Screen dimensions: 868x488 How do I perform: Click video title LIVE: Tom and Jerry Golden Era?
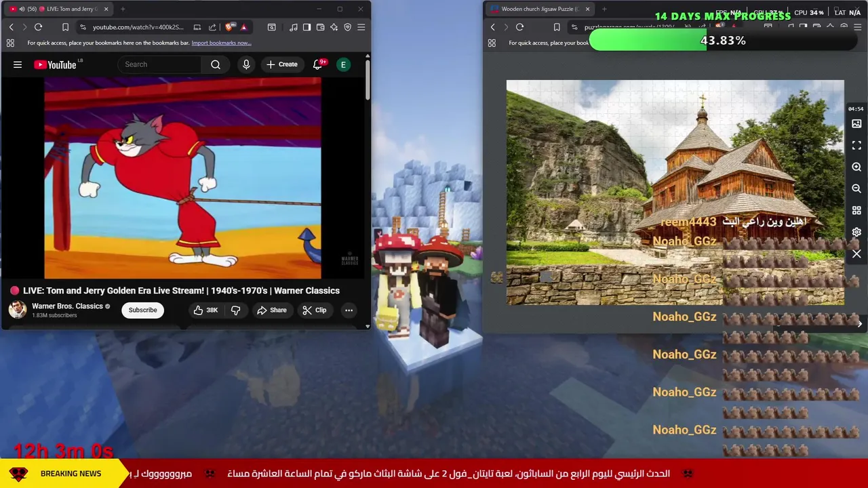tap(181, 291)
